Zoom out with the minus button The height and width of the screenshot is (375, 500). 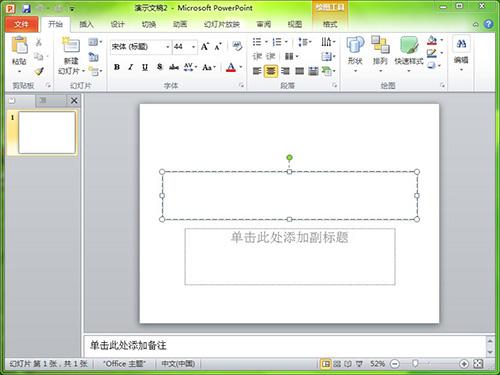coord(395,364)
